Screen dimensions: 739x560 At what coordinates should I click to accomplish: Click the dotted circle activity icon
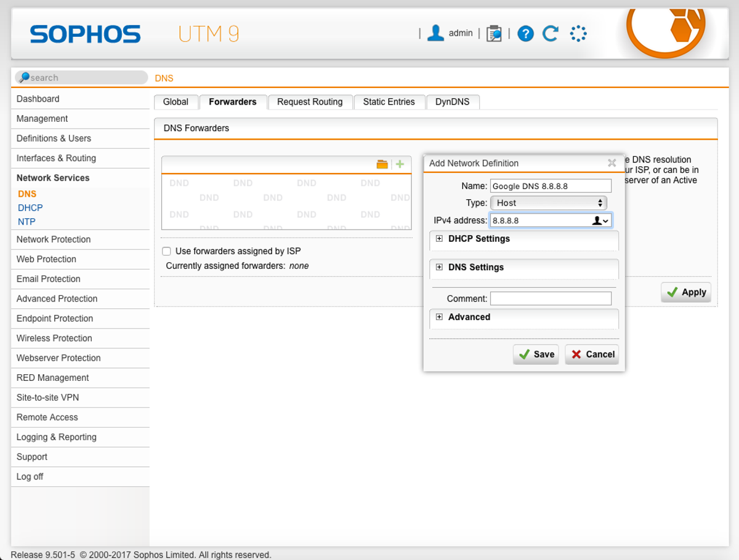578,33
